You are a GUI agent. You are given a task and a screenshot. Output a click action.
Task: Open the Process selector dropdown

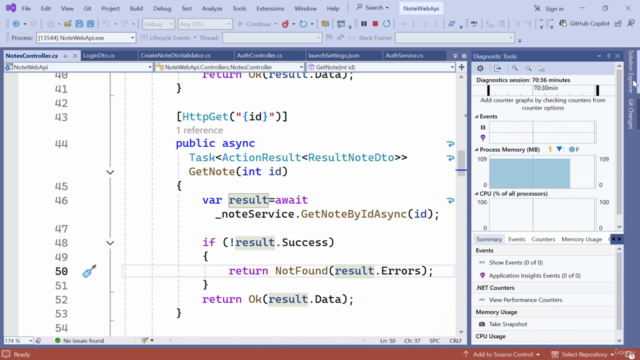[x=86, y=38]
